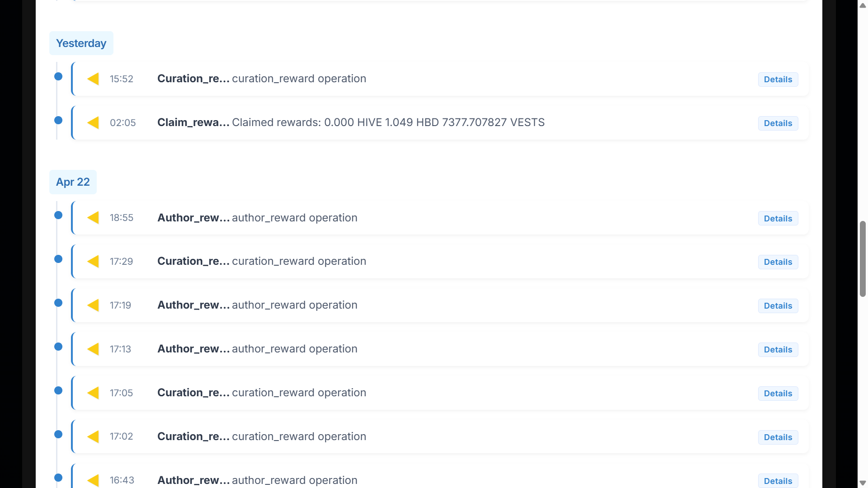Select the arrow icon on the 17:19 author_reward entry

click(93, 305)
